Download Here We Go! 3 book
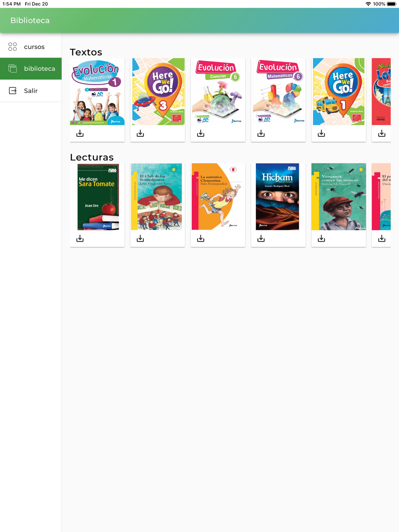This screenshot has width=399, height=532. coord(140,134)
